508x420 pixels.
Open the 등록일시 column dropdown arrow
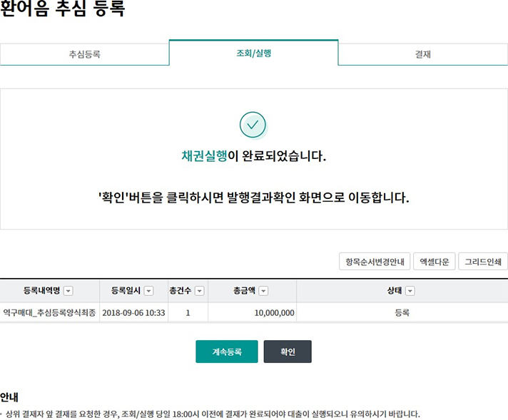[148, 291]
